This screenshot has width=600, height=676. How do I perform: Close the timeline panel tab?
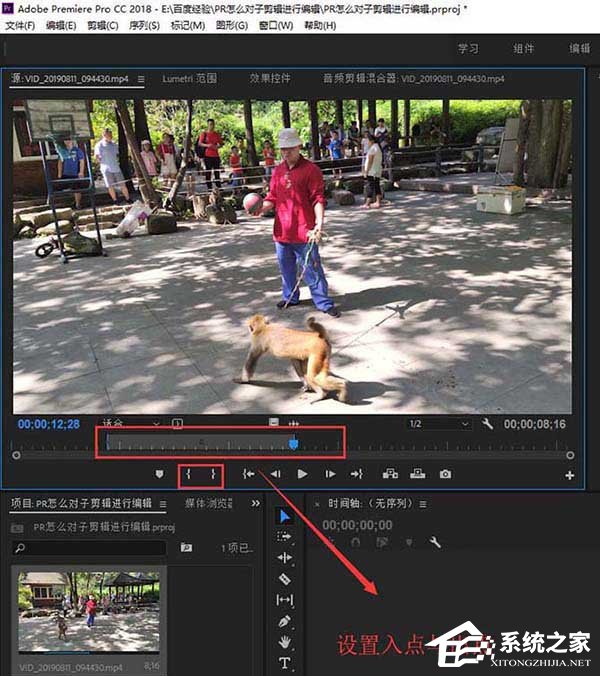coord(318,504)
